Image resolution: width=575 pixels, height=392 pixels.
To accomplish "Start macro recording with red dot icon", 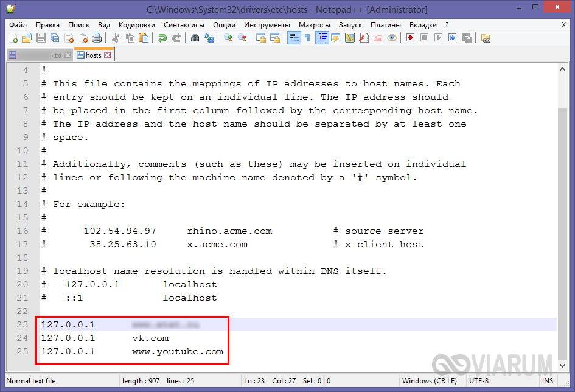I will coord(411,38).
